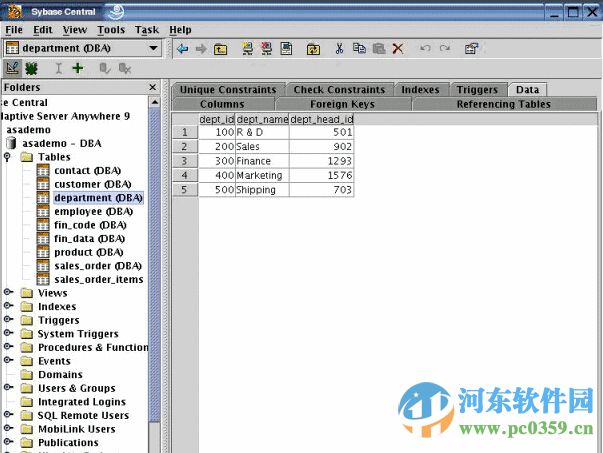Viewport: 603px width, 453px height.
Task: Open Interactive SQL toolbar icon
Action: pyautogui.click(x=286, y=48)
